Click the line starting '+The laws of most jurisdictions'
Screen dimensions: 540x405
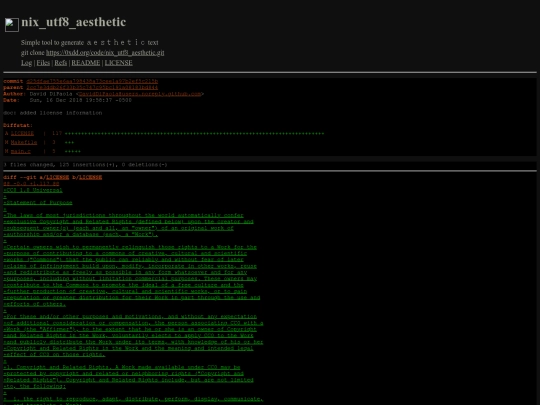click(123, 215)
